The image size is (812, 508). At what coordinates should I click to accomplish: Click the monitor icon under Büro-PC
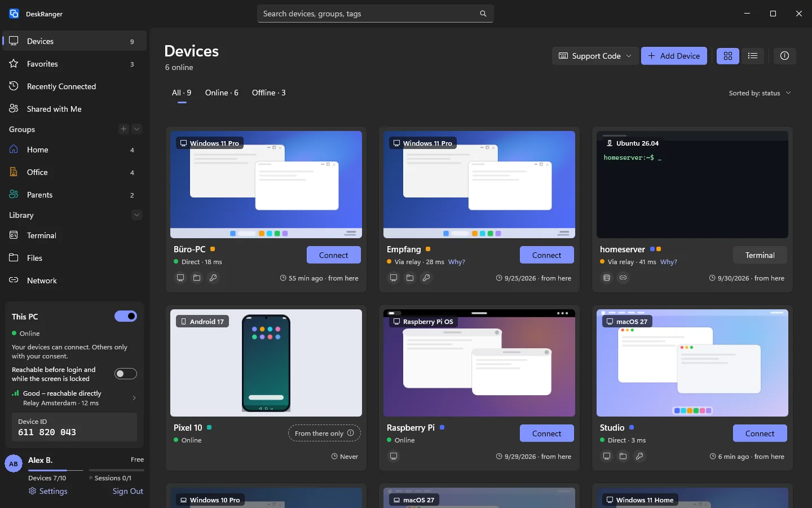point(180,278)
